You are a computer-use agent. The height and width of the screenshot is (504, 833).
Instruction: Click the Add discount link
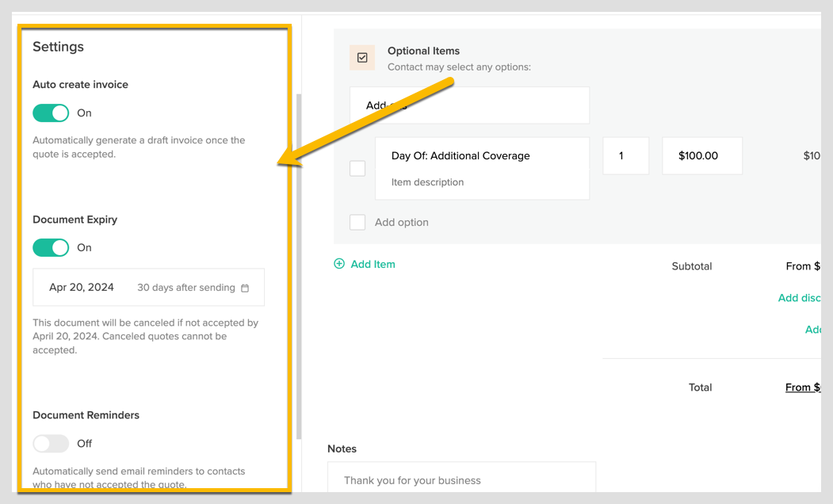pyautogui.click(x=799, y=298)
